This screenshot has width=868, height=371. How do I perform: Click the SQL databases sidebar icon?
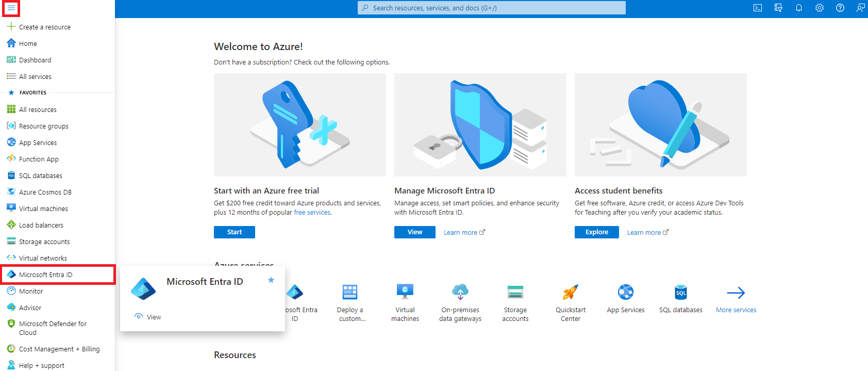click(11, 175)
